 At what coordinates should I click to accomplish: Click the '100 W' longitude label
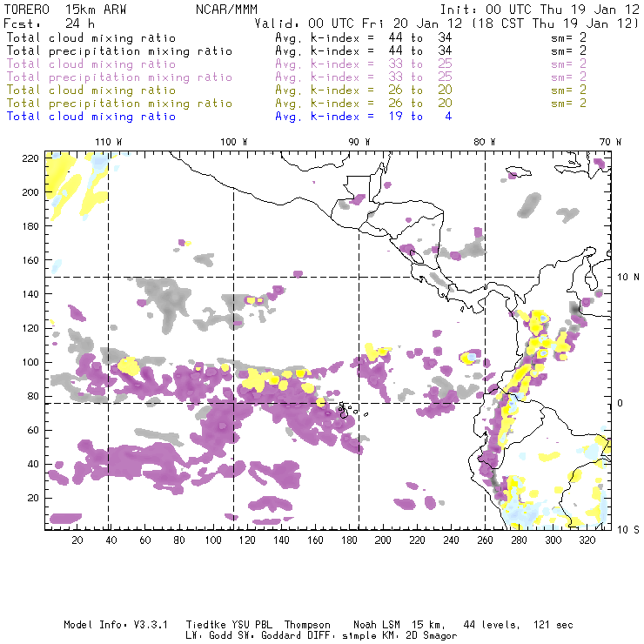(234, 142)
